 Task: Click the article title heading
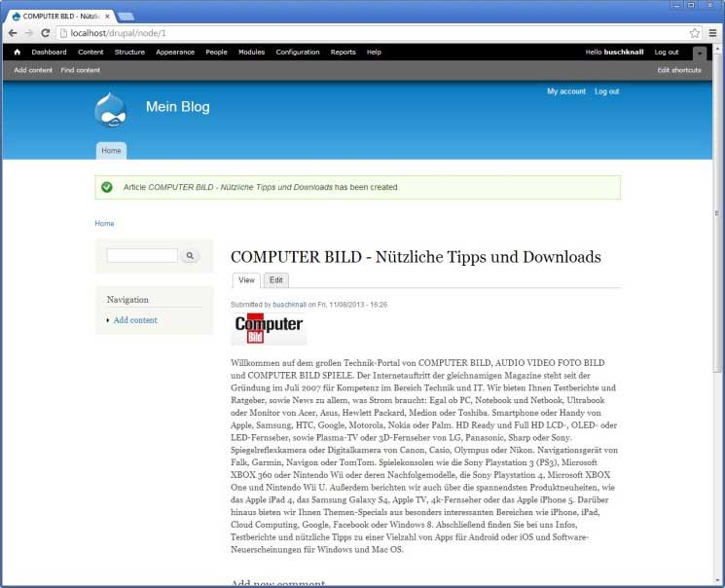[x=416, y=257]
